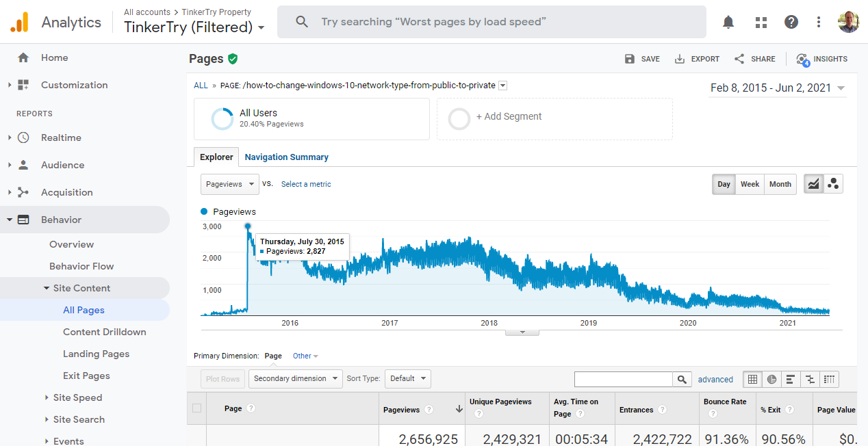
Task: Open the help question mark icon
Action: coord(791,22)
